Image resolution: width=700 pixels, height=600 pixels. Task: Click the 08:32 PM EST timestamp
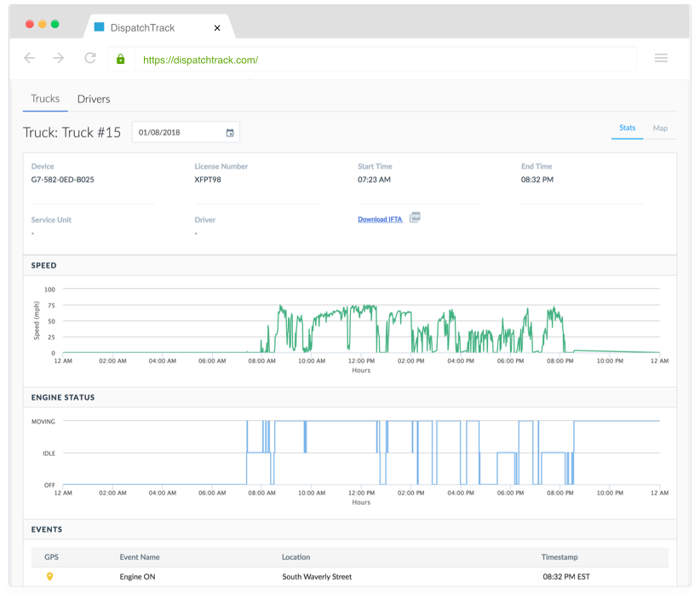(x=566, y=577)
